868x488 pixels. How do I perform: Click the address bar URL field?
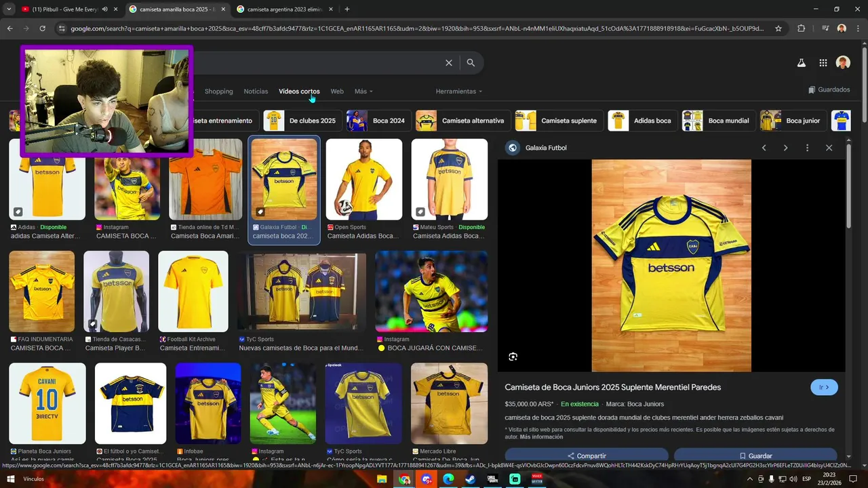417,28
